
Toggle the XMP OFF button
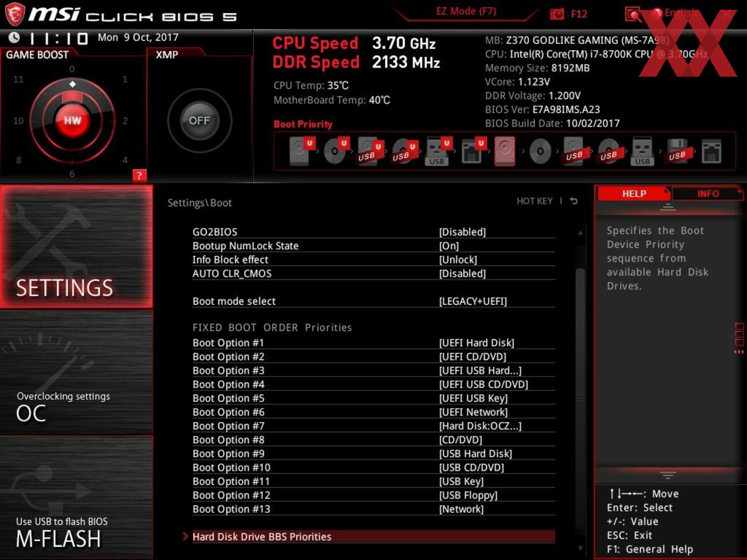[x=199, y=120]
